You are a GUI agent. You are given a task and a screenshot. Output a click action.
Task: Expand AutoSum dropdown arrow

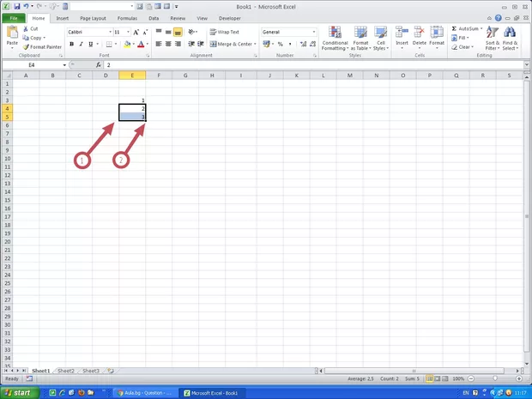tap(481, 28)
